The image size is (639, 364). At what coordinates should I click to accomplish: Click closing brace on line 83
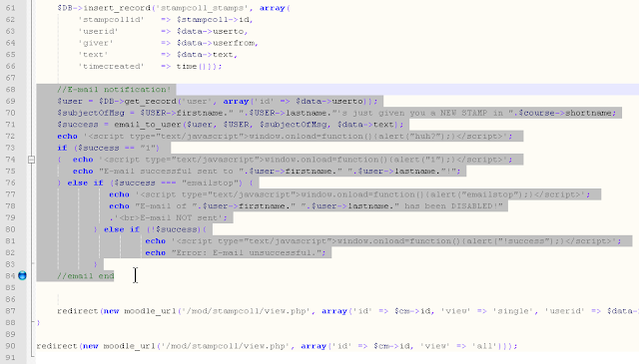96,264
